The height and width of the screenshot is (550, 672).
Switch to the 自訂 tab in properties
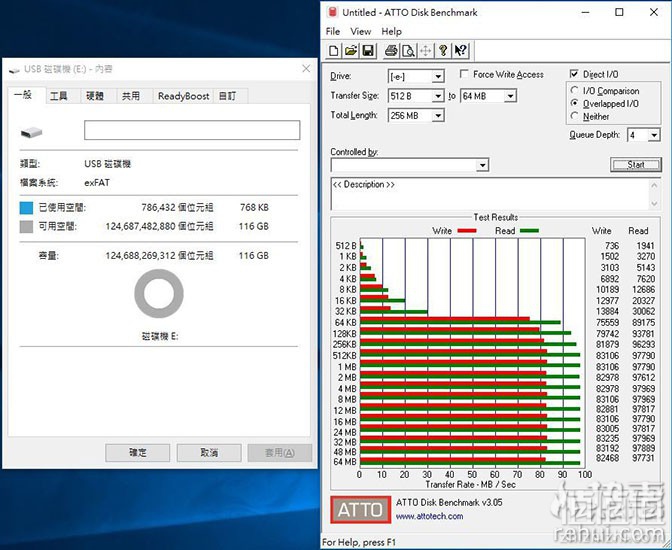tap(227, 96)
